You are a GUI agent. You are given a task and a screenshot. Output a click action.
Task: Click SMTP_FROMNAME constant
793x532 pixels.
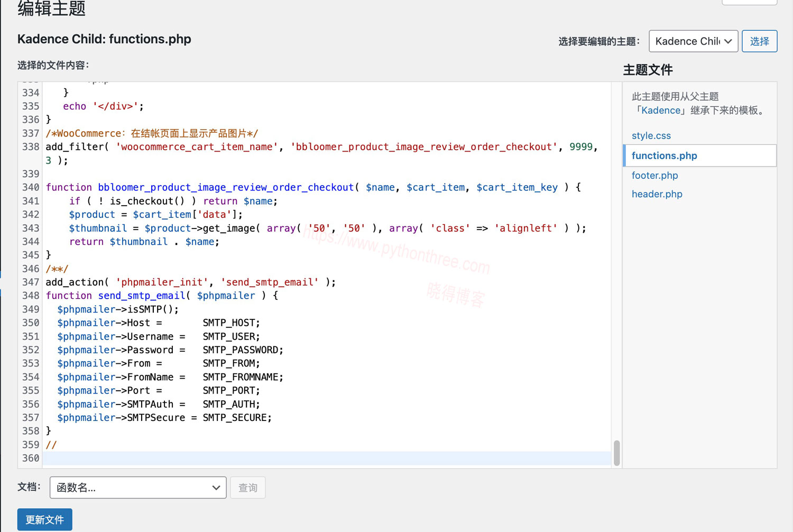[x=240, y=377]
